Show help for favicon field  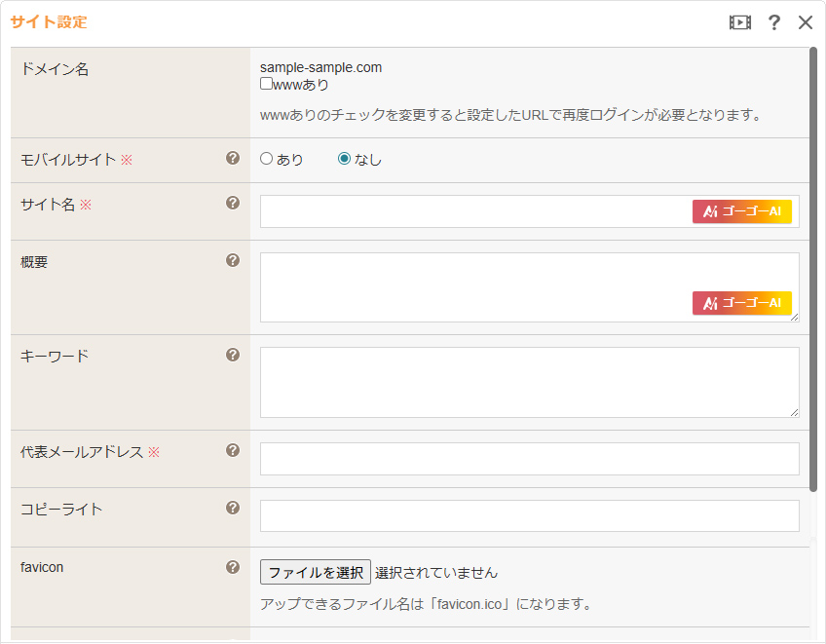[233, 566]
